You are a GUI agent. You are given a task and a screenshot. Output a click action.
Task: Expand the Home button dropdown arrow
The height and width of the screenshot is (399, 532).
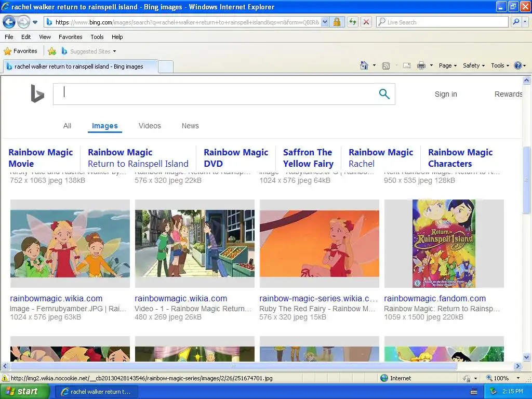pyautogui.click(x=374, y=65)
